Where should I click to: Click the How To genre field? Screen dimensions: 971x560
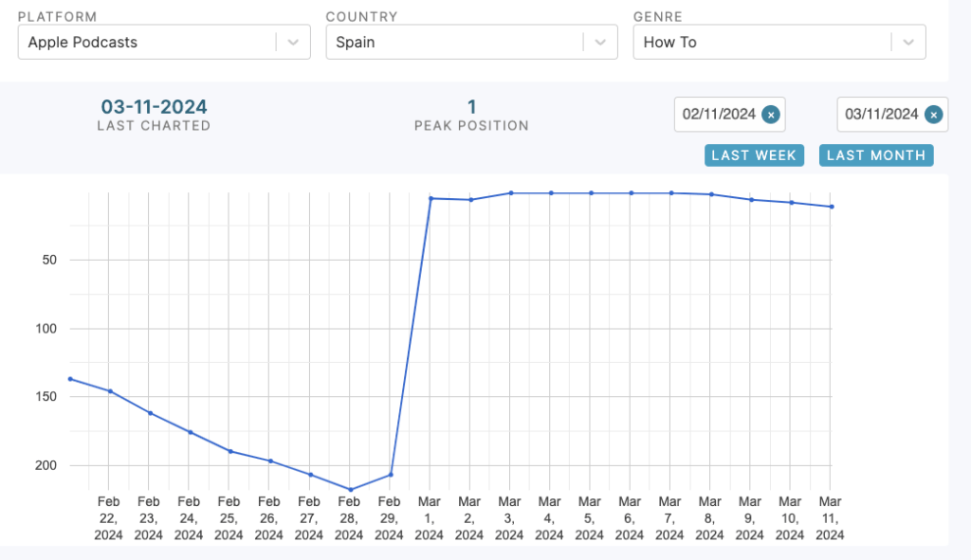click(761, 43)
